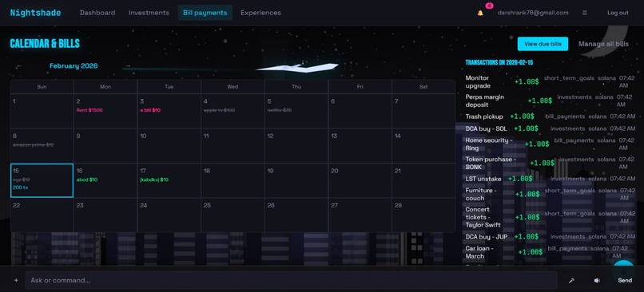Open the hamburger menu icon
Screen dimensions: 644x292
point(584,13)
